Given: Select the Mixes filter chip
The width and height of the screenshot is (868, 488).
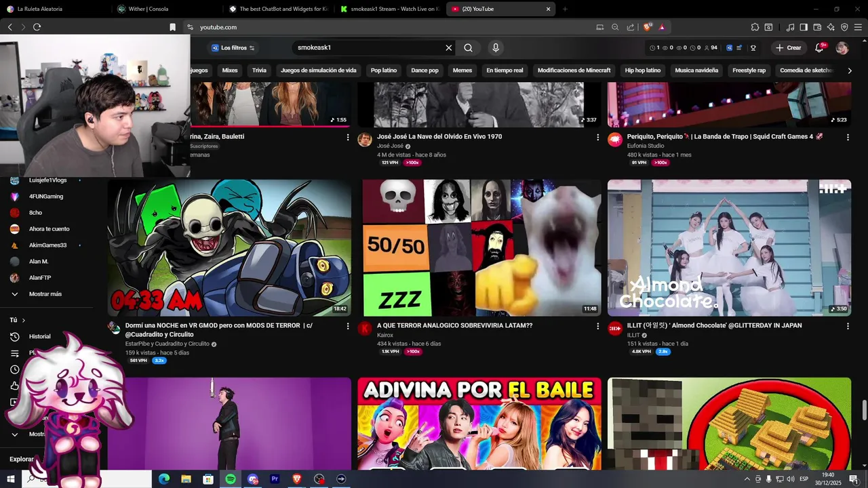Looking at the screenshot, I should (230, 70).
